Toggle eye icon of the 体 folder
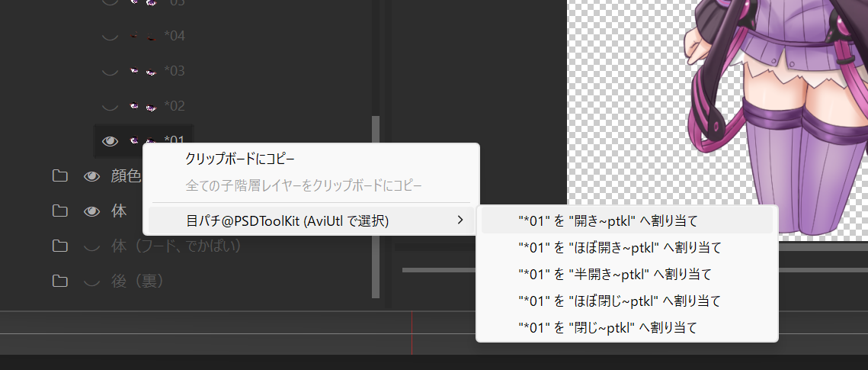Viewport: 868px width, 370px height. (x=92, y=211)
